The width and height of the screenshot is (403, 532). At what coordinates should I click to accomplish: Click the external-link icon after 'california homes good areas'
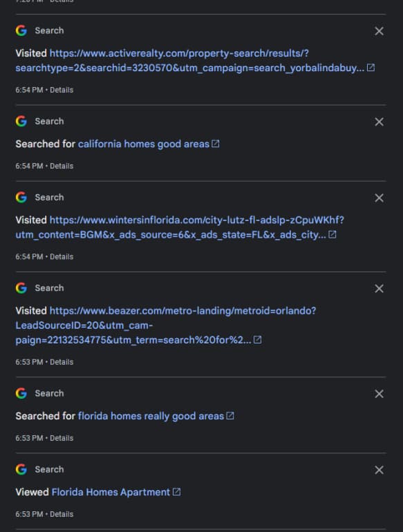pyautogui.click(x=216, y=144)
